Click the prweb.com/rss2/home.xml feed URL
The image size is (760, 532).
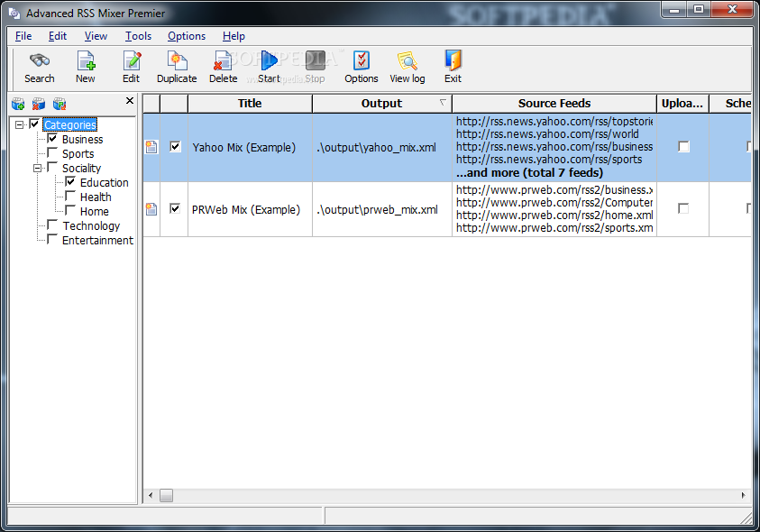pyautogui.click(x=554, y=215)
